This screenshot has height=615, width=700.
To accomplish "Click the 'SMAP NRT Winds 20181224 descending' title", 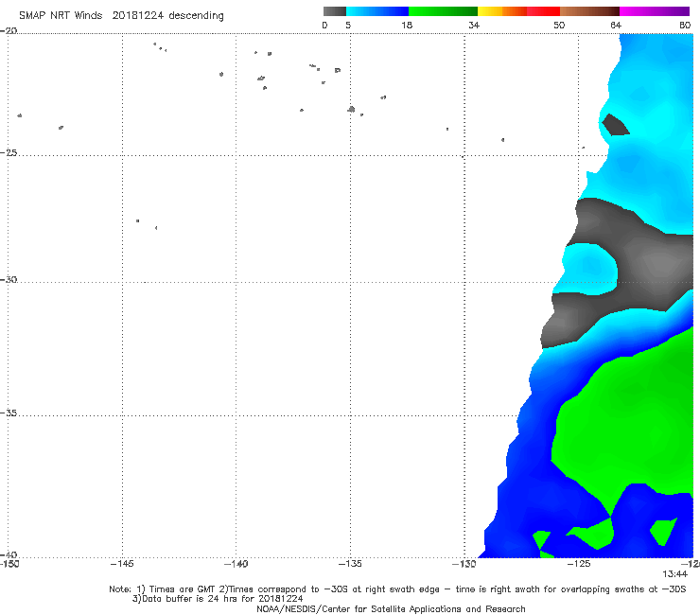I will click(x=121, y=15).
